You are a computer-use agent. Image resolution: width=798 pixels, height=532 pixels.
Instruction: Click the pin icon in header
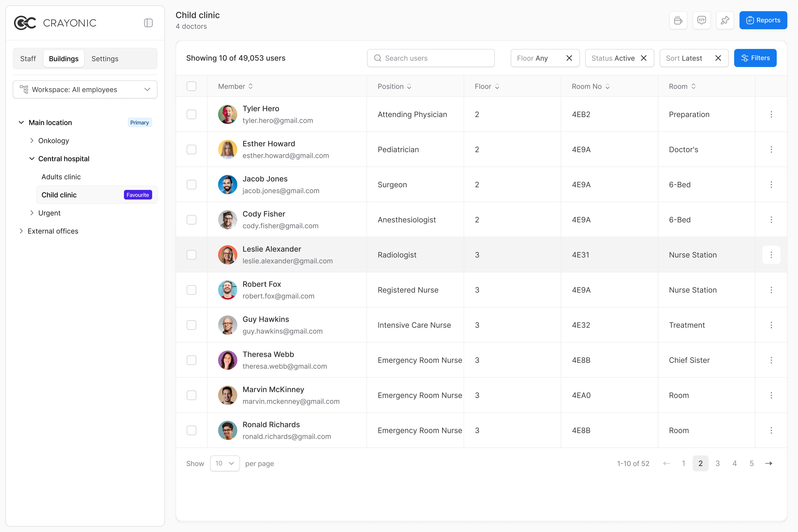tap(725, 20)
